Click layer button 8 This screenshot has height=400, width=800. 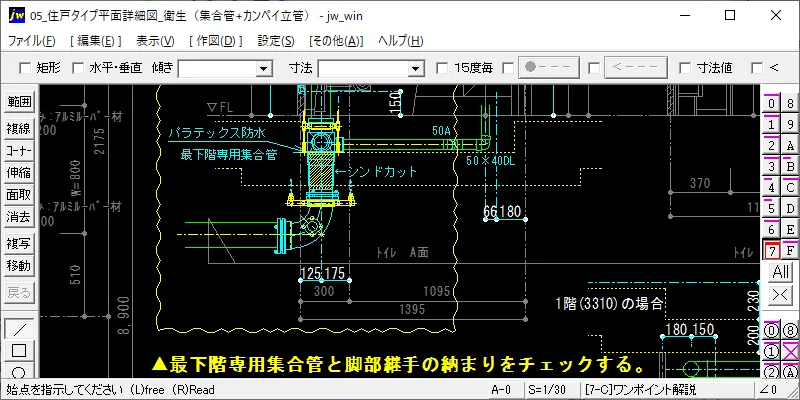coord(790,104)
